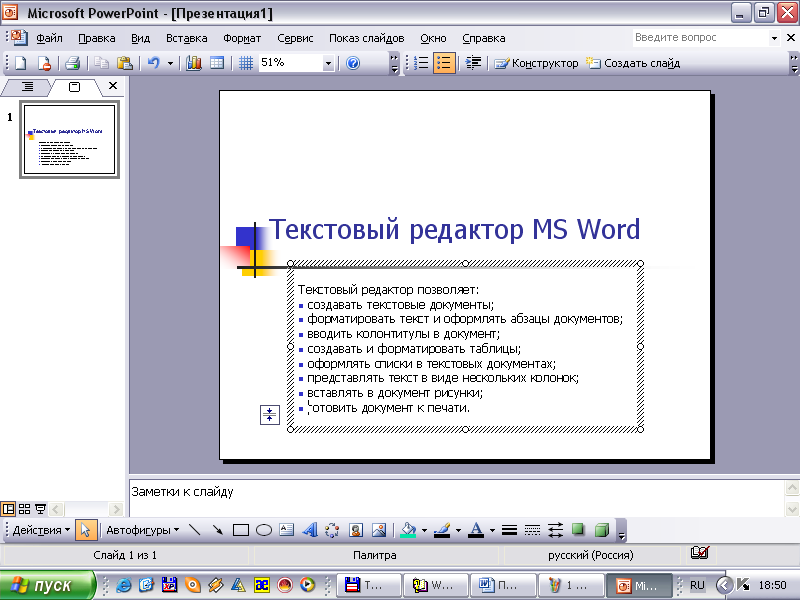The width and height of the screenshot is (800, 600).
Task: Click the Windows пуск Start button
Action: tap(47, 585)
